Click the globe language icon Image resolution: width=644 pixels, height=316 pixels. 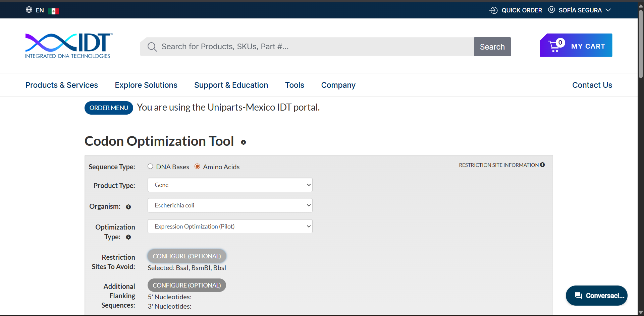(29, 10)
